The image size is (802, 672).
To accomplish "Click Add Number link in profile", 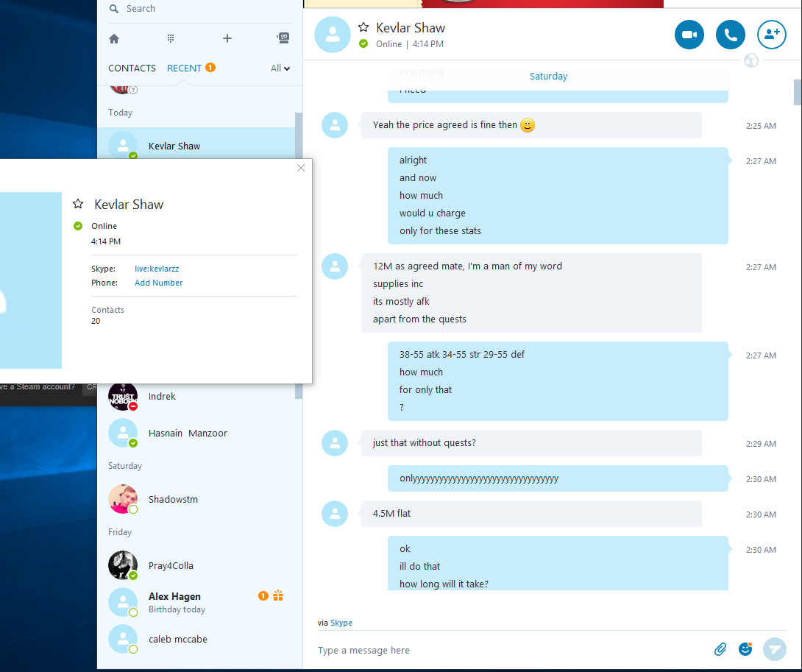I will pyautogui.click(x=158, y=283).
